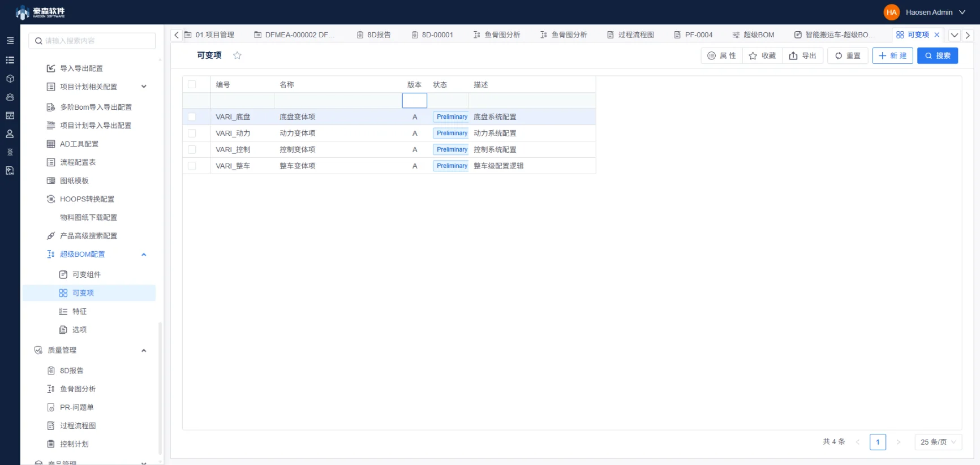980x465 pixels.
Task: Click the search magnifier icon in sidebar search
Action: 38,41
